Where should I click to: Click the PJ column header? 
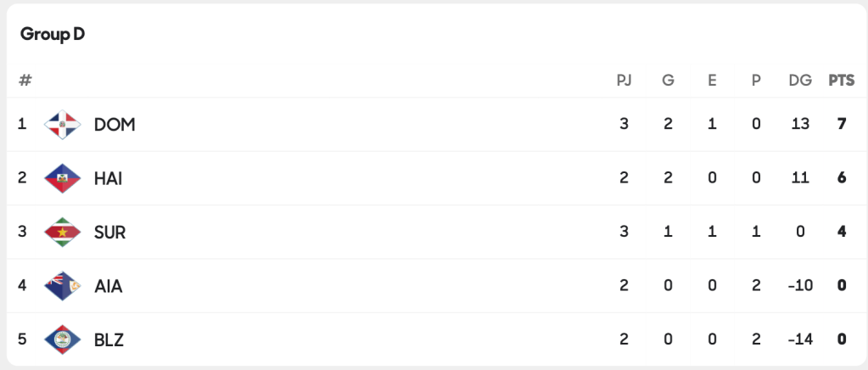coord(624,81)
